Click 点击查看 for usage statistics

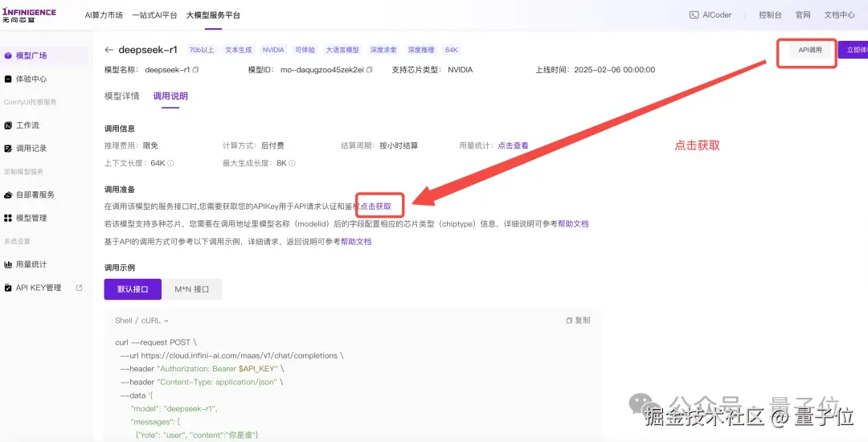[x=513, y=145]
